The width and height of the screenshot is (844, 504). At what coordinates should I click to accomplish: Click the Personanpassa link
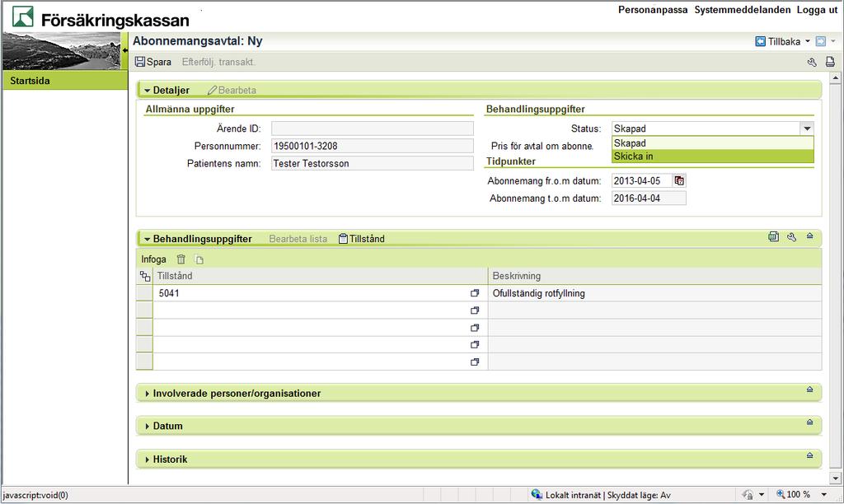tap(653, 10)
